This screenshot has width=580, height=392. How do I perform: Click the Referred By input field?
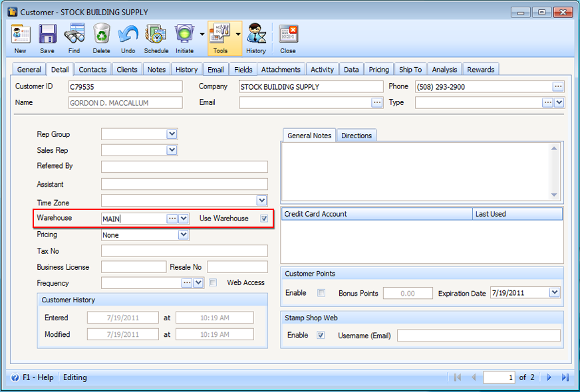coord(185,166)
